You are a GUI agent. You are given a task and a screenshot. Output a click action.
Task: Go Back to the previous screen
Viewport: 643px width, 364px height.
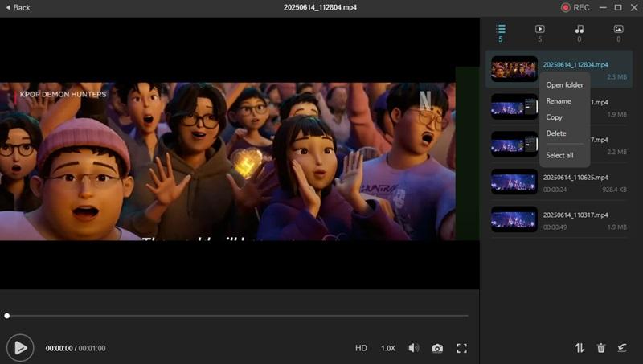[x=16, y=7]
